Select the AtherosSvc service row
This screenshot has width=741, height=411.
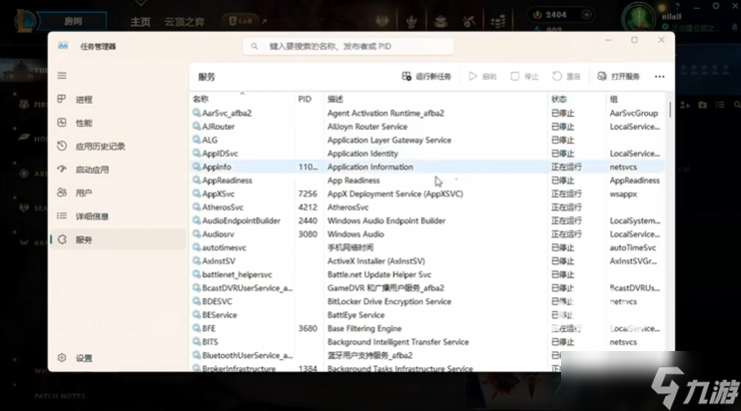pyautogui.click(x=427, y=207)
